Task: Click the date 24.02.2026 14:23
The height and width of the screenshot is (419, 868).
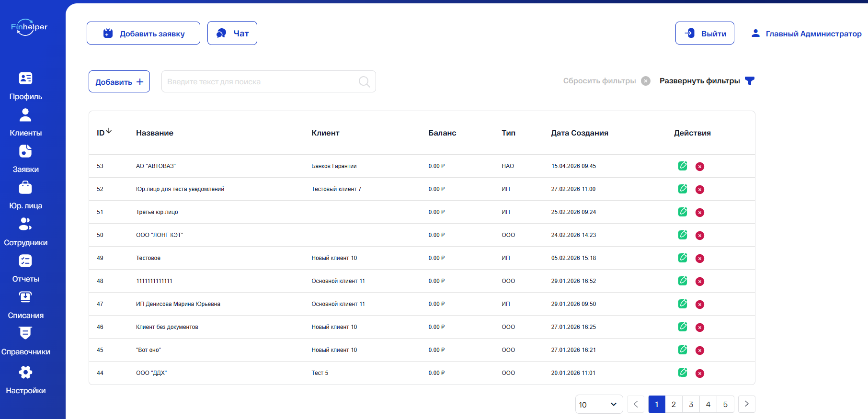Action: (x=573, y=235)
